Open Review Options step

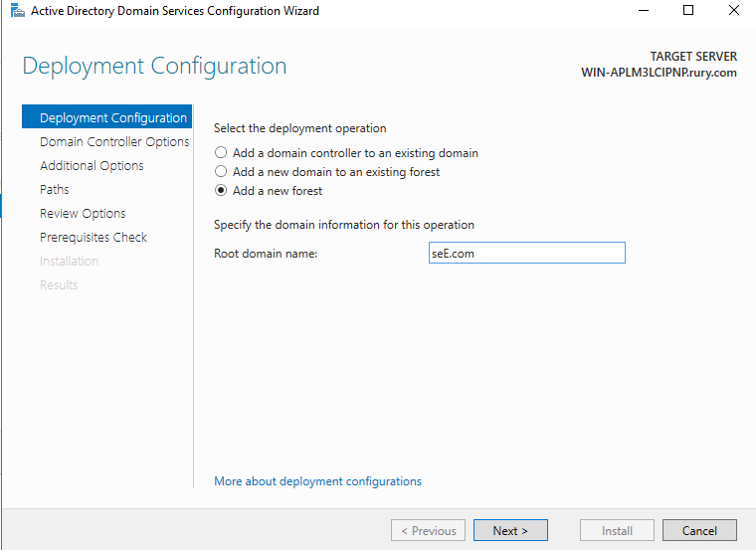click(x=83, y=213)
